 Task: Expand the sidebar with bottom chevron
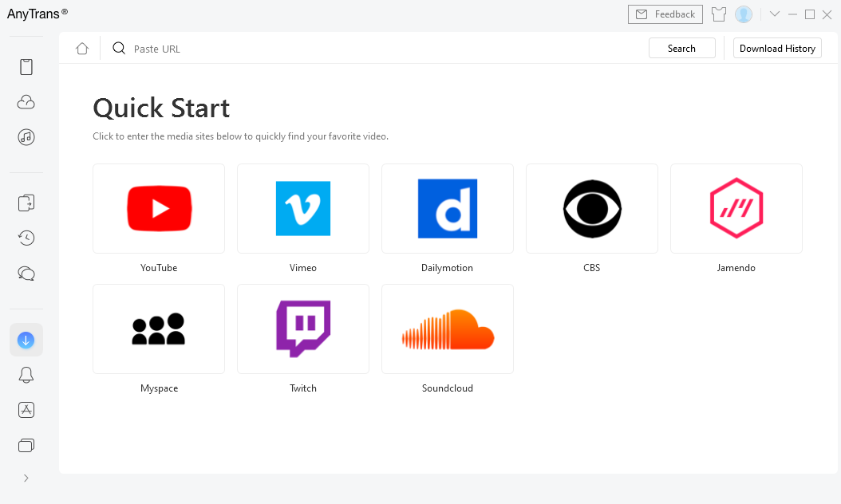pyautogui.click(x=26, y=478)
